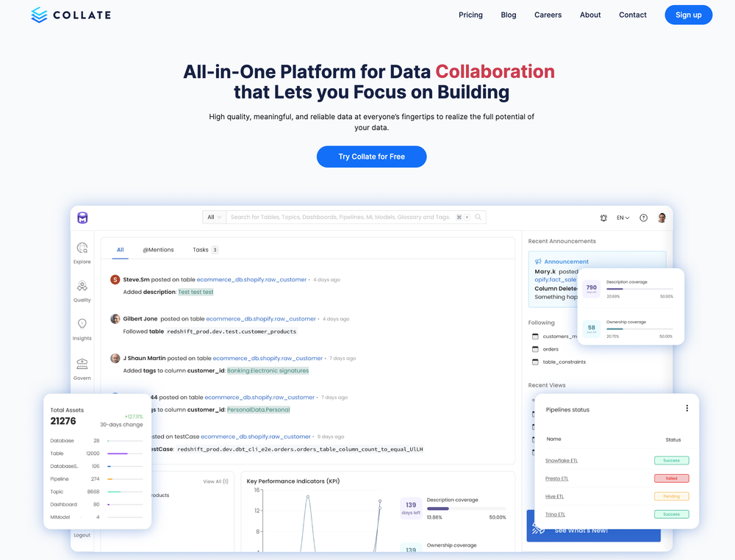The image size is (735, 560).
Task: Click the 139 days left badge
Action: [x=411, y=508]
